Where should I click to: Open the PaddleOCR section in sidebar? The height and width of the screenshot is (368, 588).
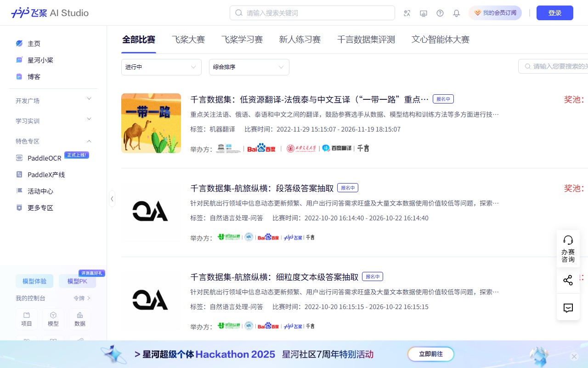click(x=45, y=158)
